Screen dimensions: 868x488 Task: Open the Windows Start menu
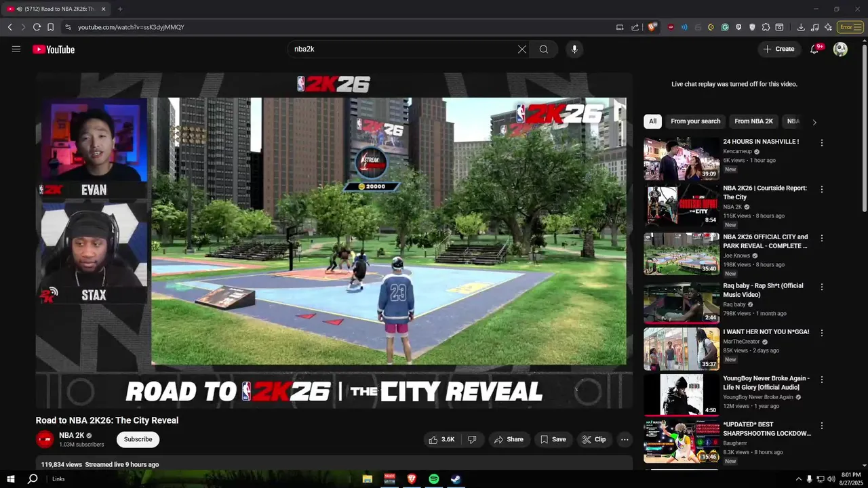pyautogui.click(x=10, y=479)
